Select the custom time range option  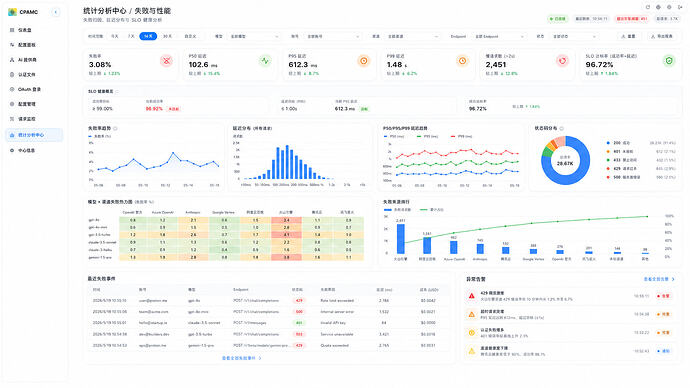coord(190,37)
